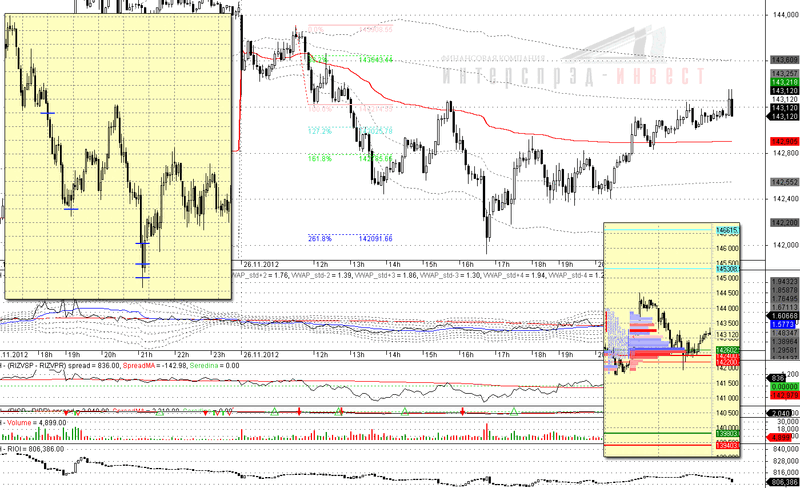Click 16h mark directly below the price chart

[x=467, y=264]
